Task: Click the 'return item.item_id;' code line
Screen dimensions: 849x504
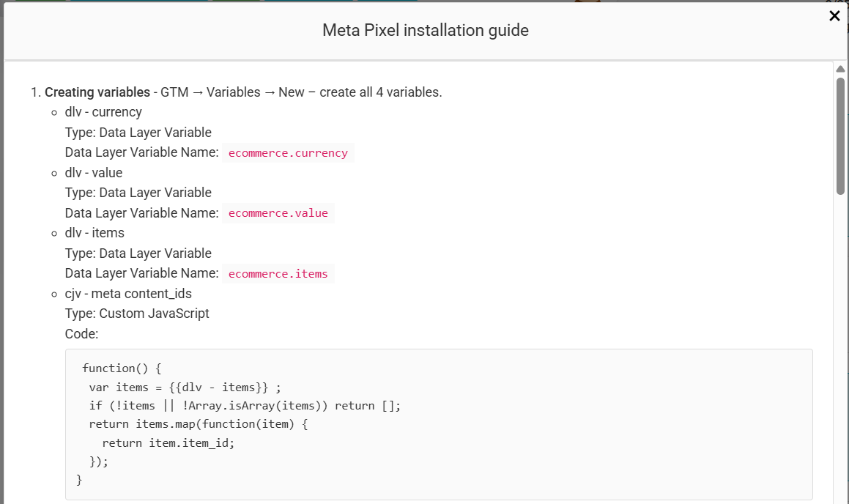Action: (168, 443)
